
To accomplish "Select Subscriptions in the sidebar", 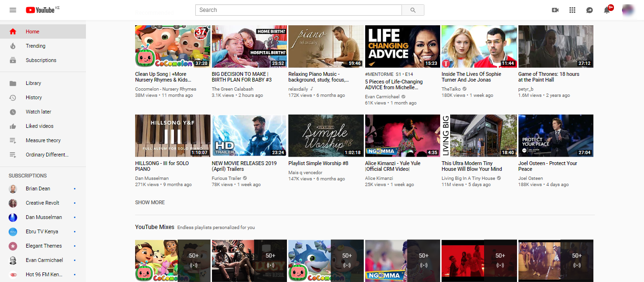I will pos(43,60).
